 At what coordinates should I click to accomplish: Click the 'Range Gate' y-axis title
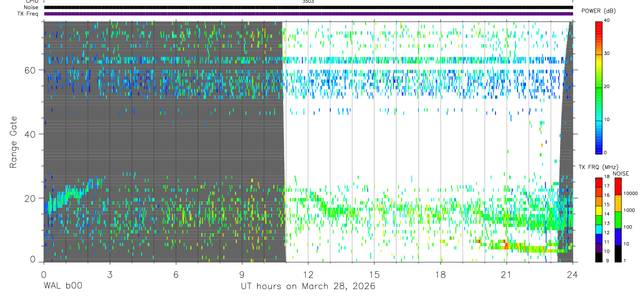pos(13,142)
